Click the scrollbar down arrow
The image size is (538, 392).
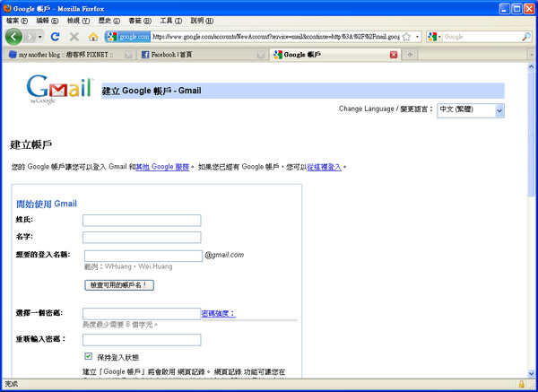tap(531, 373)
